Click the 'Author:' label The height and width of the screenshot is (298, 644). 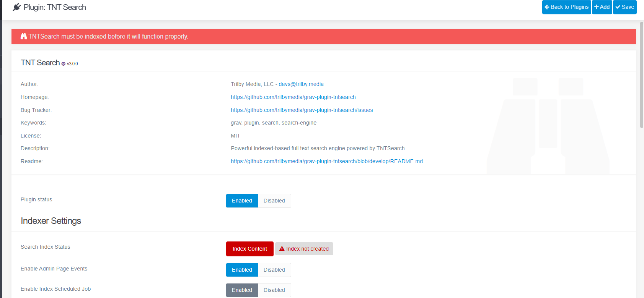29,84
